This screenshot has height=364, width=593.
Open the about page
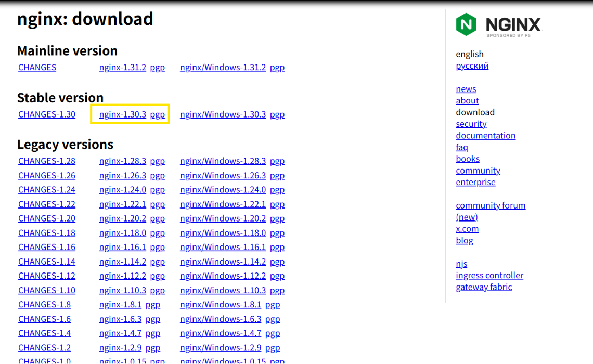[x=468, y=100]
